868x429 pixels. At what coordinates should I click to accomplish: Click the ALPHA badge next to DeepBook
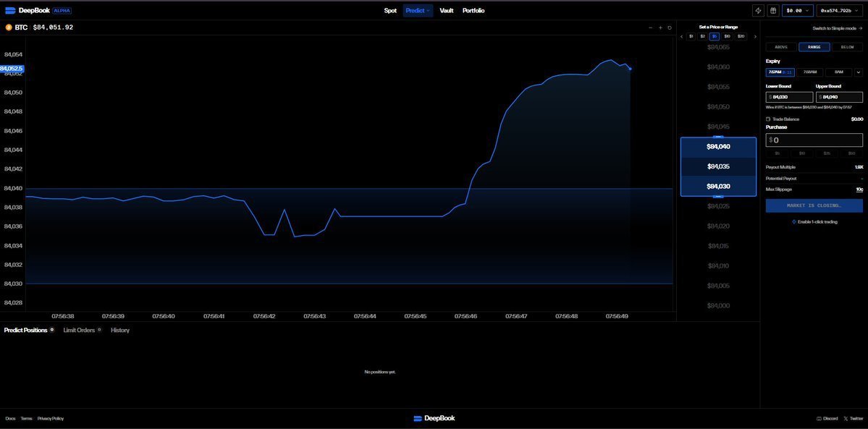click(x=62, y=11)
